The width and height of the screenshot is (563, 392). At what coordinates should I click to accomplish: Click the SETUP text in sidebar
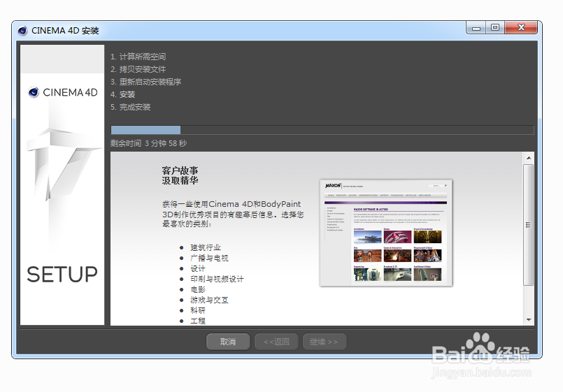62,275
